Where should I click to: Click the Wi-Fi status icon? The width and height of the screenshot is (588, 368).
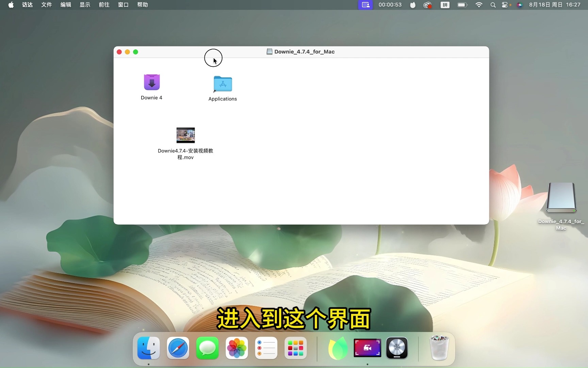coord(479,5)
